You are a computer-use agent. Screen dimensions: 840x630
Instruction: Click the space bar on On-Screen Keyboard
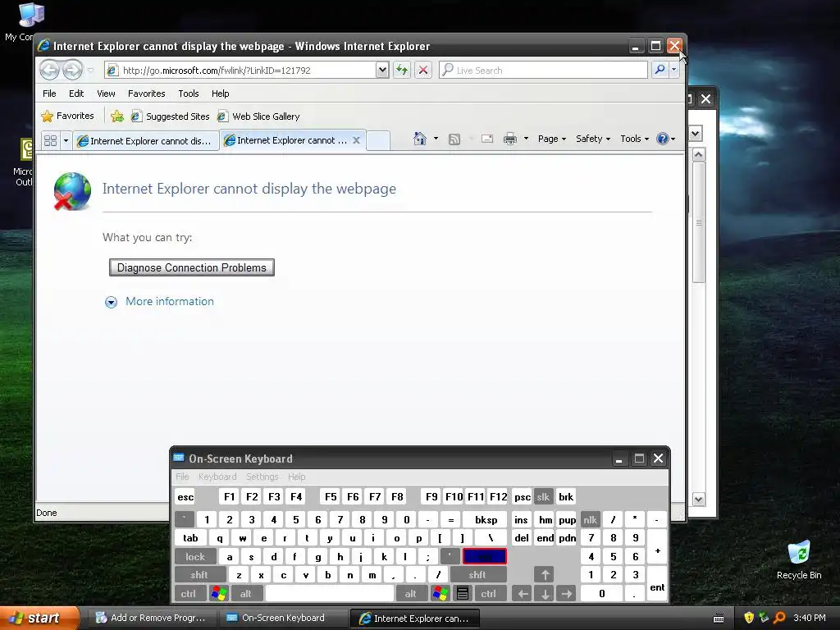pos(330,594)
